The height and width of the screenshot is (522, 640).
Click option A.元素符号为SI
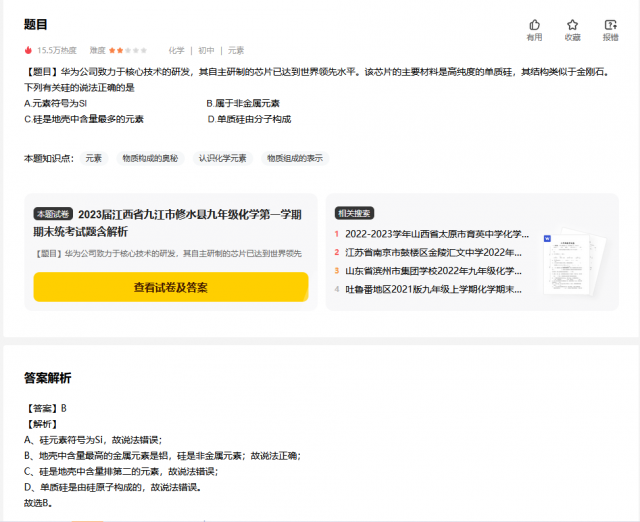pyautogui.click(x=56, y=103)
